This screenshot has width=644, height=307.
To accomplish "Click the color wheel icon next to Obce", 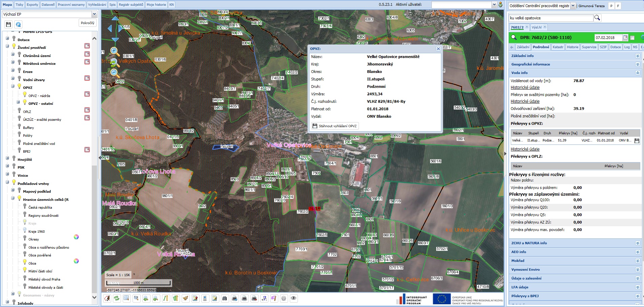I will pyautogui.click(x=76, y=261).
